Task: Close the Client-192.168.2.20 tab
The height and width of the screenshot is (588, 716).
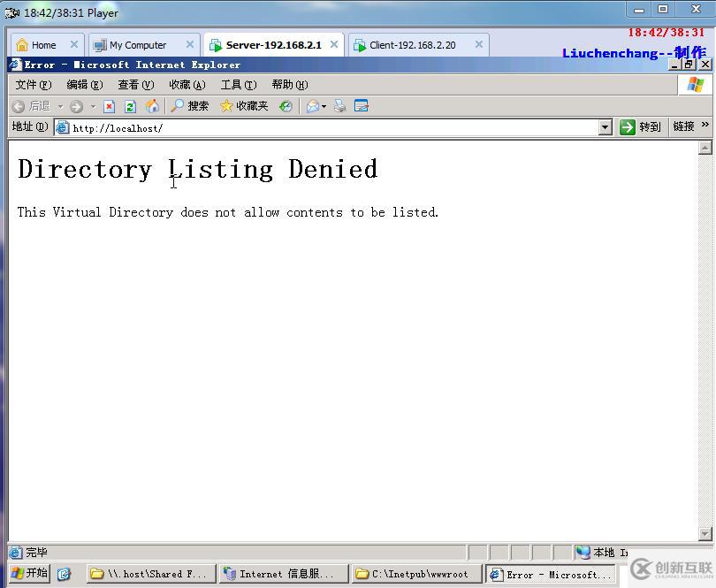Action: pos(478,44)
